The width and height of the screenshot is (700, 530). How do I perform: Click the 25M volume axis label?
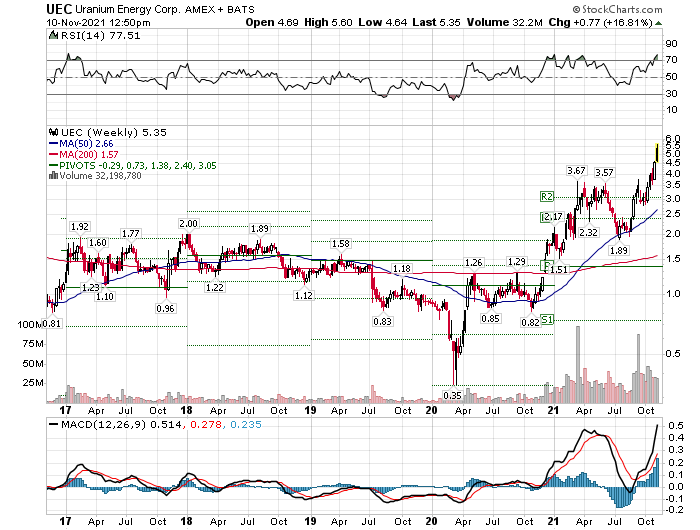pyautogui.click(x=33, y=383)
